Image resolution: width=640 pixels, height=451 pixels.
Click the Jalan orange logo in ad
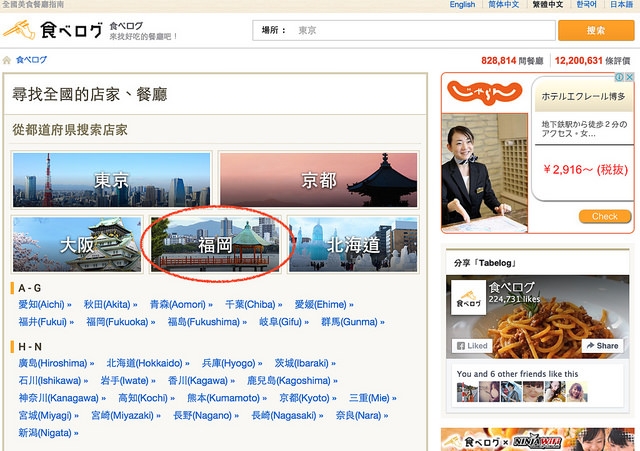484,93
